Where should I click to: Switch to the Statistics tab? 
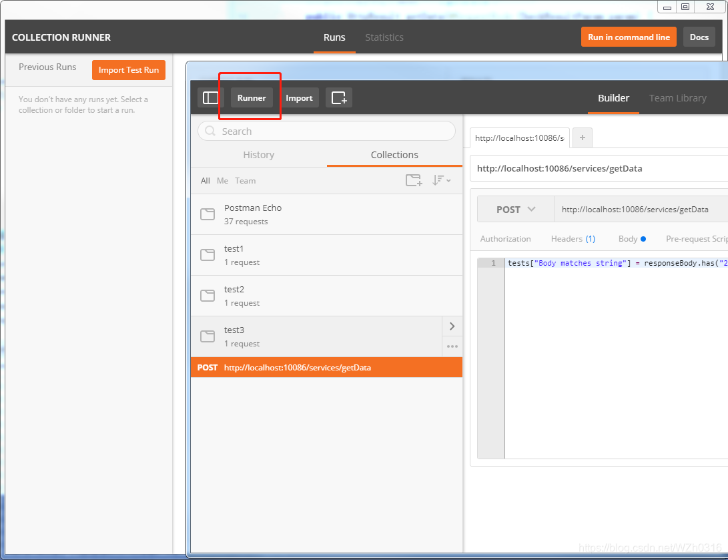[x=384, y=37]
